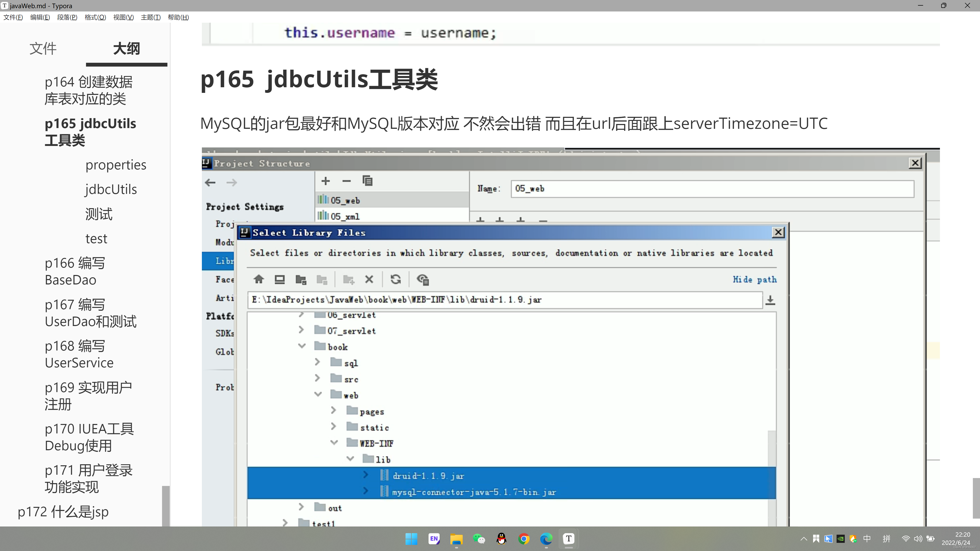Click the home directory icon in file chooser

(x=259, y=280)
